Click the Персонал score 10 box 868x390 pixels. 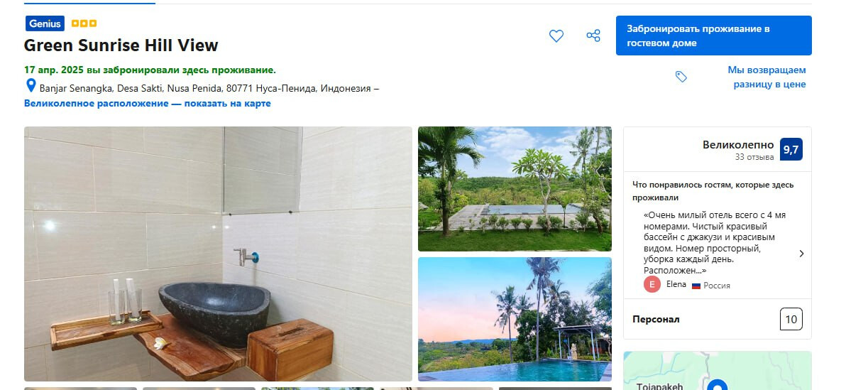791,319
